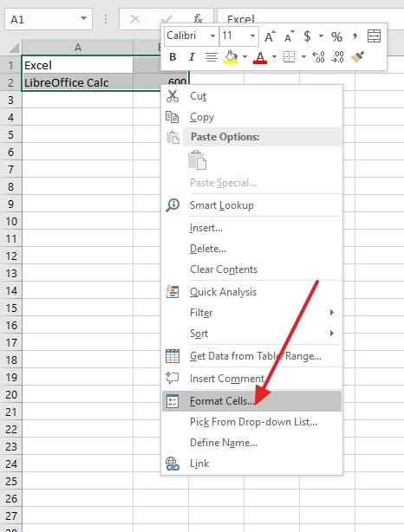
Task: Apply the Percent Style format
Action: pos(336,36)
